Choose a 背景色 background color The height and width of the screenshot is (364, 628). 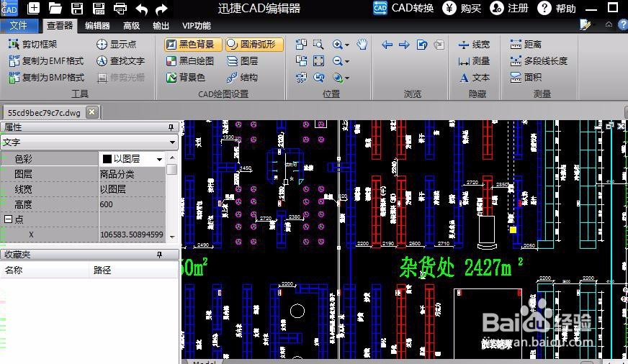pos(186,77)
